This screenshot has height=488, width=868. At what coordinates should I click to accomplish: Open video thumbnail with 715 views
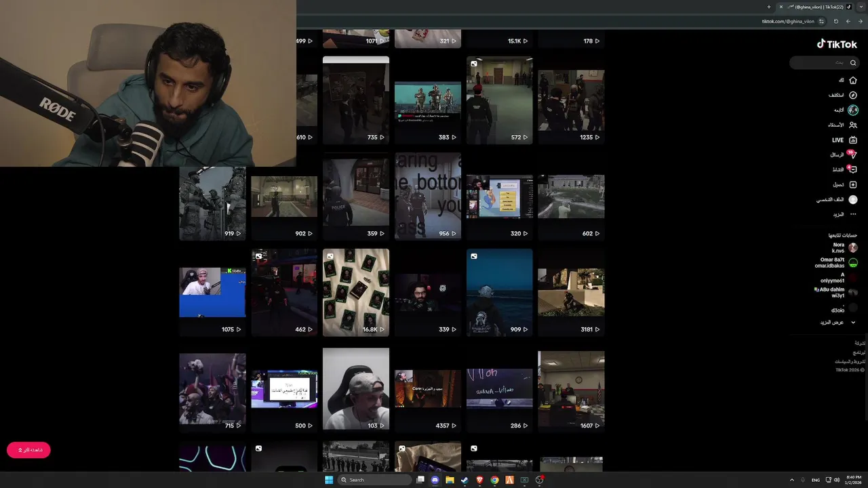point(212,388)
